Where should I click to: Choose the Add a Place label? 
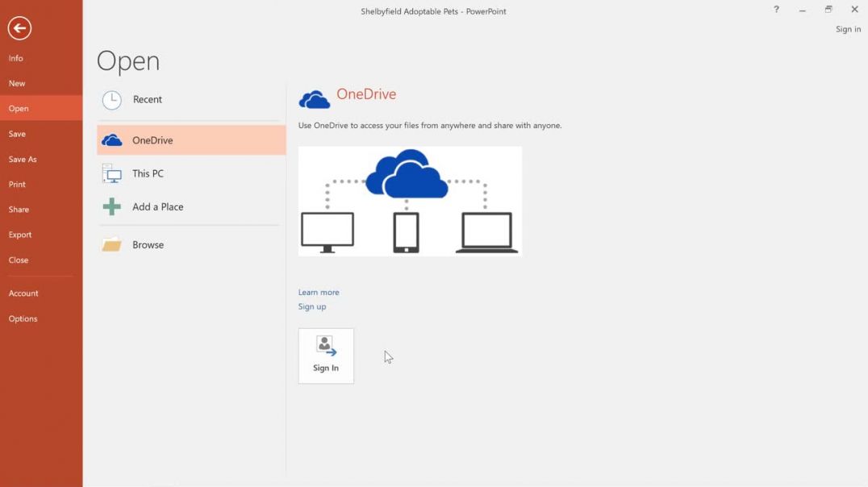pyautogui.click(x=158, y=206)
